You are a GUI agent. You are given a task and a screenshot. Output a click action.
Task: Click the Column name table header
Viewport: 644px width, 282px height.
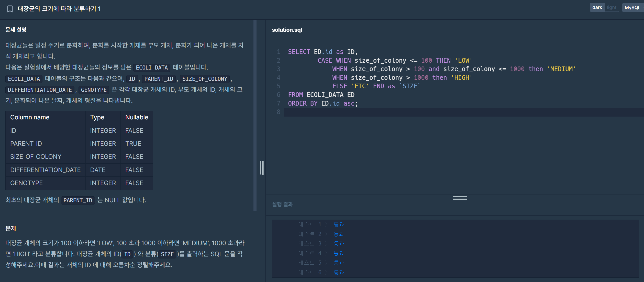click(30, 117)
